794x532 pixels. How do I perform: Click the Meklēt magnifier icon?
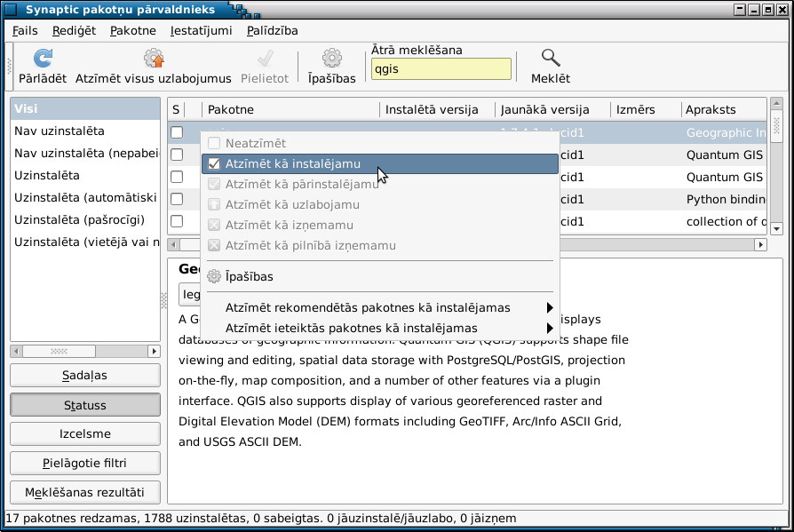[x=551, y=59]
